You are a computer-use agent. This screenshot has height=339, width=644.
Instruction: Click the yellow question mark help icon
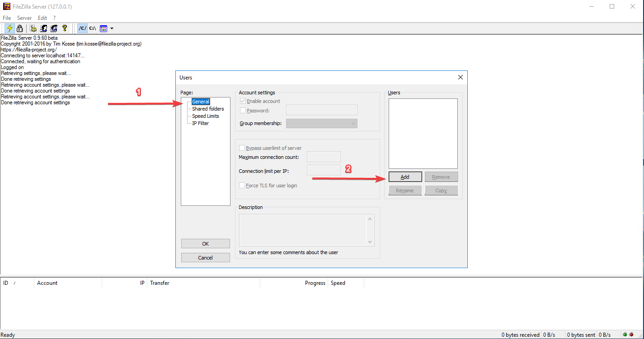[65, 28]
